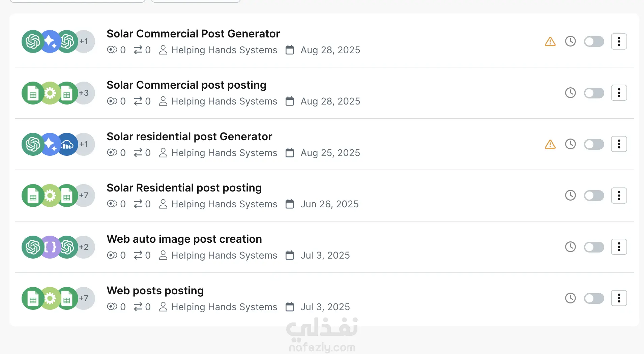Open history clock for Solar Commercial Post Generator

[x=570, y=41]
